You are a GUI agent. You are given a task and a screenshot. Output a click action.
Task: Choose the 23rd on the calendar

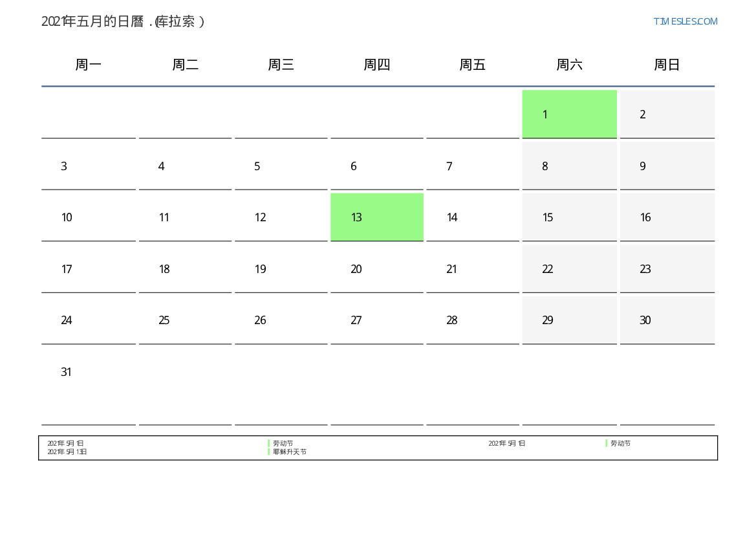(667, 268)
